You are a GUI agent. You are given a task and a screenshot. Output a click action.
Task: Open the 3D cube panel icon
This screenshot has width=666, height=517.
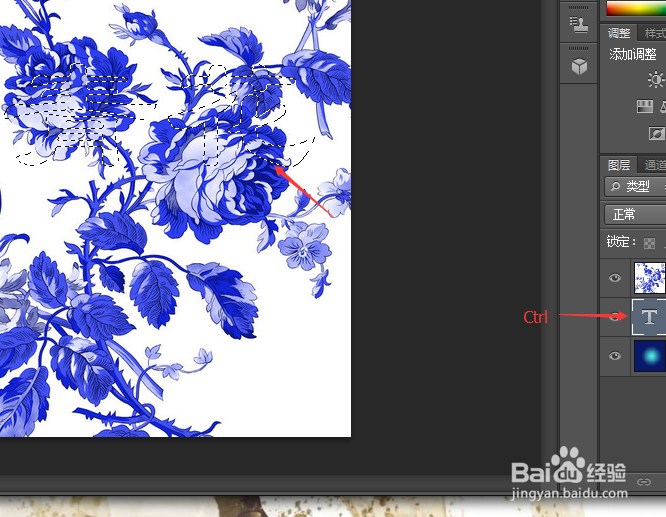click(x=579, y=66)
